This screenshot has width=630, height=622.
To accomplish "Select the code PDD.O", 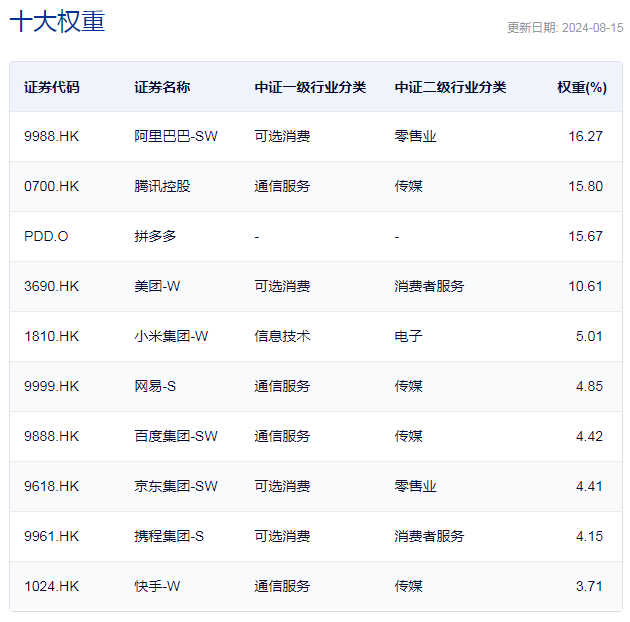I will click(x=46, y=236).
